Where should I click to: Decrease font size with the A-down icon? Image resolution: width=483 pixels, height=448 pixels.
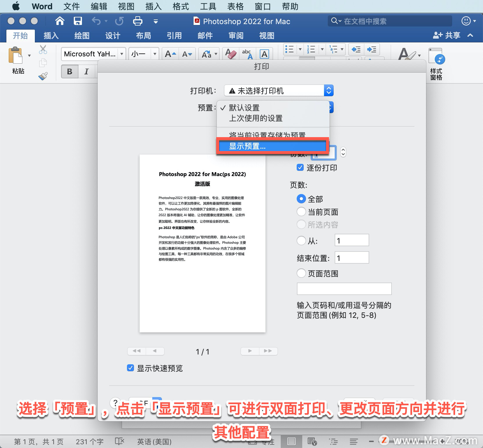click(x=187, y=54)
